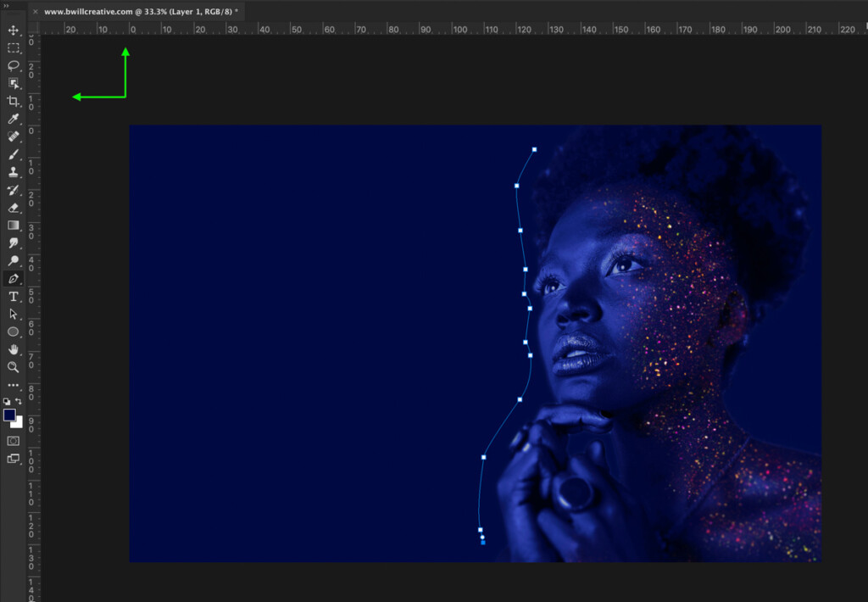Select the Clone Stamp tool
This screenshot has width=868, height=602.
tap(14, 172)
